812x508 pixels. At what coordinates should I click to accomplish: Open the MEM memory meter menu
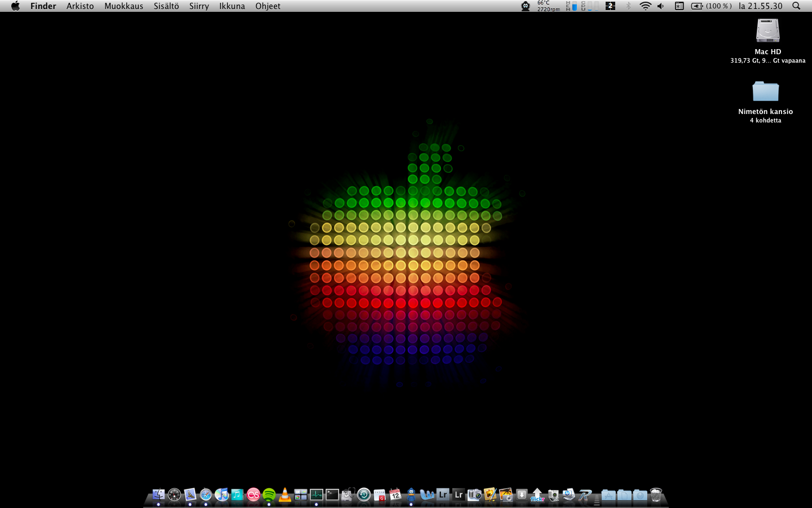click(x=572, y=6)
